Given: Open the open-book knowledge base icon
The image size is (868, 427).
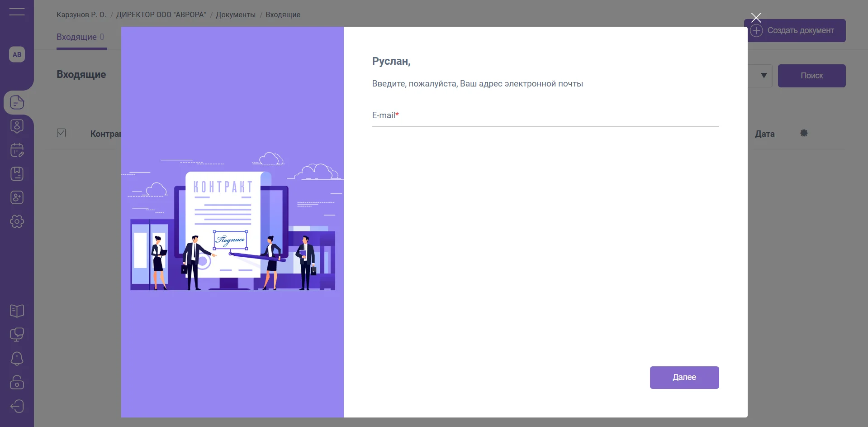Looking at the screenshot, I should click(x=17, y=311).
